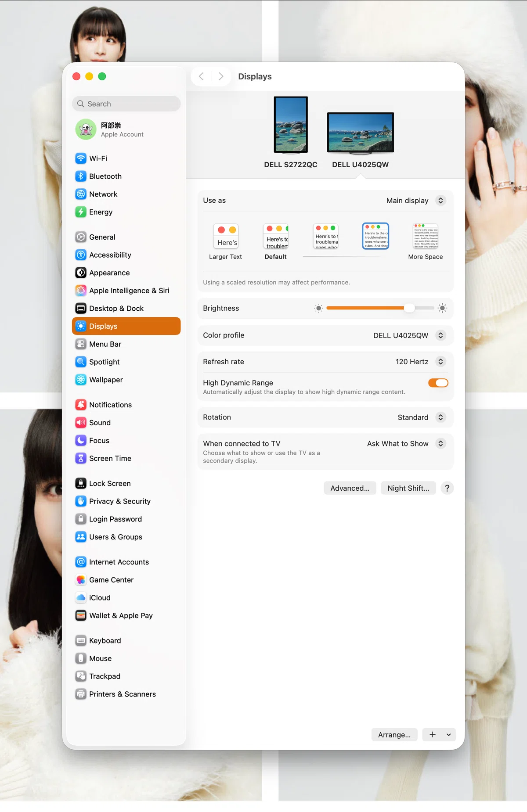
Task: Open the Screen Time hourglass icon
Action: click(x=81, y=458)
